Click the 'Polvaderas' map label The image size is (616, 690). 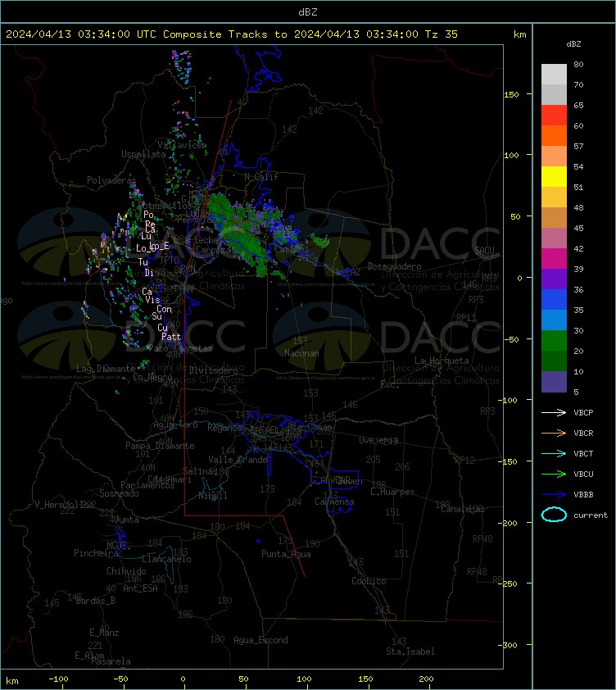coord(111,180)
